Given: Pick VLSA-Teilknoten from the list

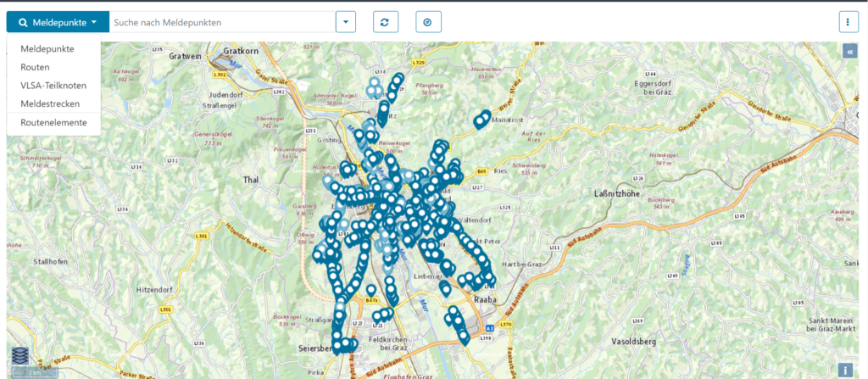Looking at the screenshot, I should click(x=53, y=86).
